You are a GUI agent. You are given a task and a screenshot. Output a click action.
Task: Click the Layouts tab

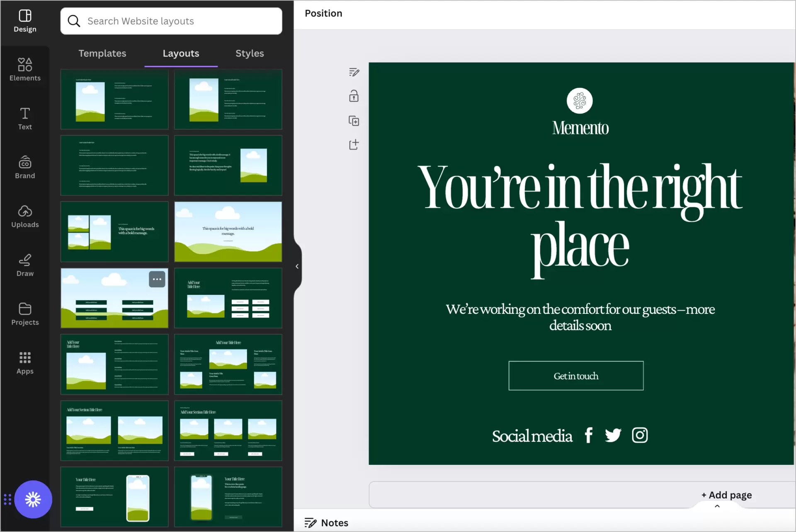[x=181, y=53]
